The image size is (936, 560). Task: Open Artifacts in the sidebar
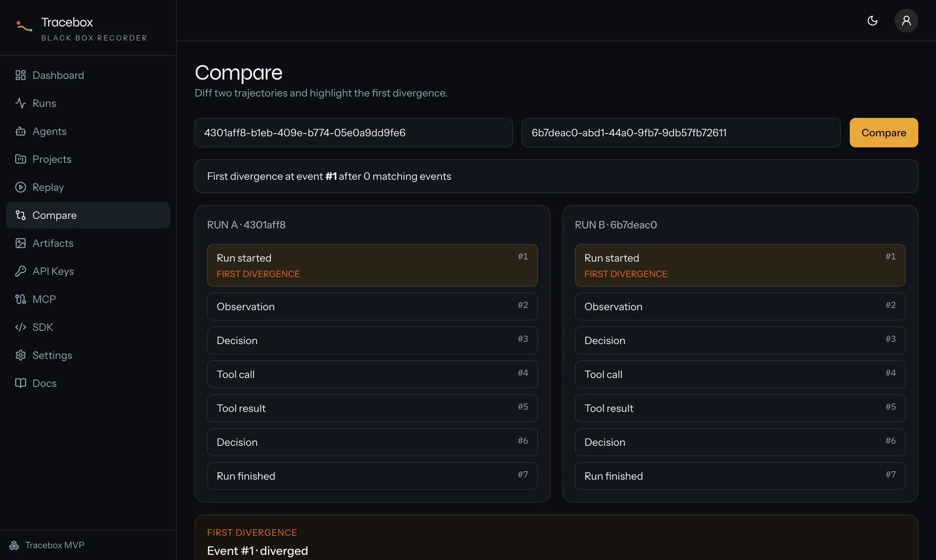88,243
